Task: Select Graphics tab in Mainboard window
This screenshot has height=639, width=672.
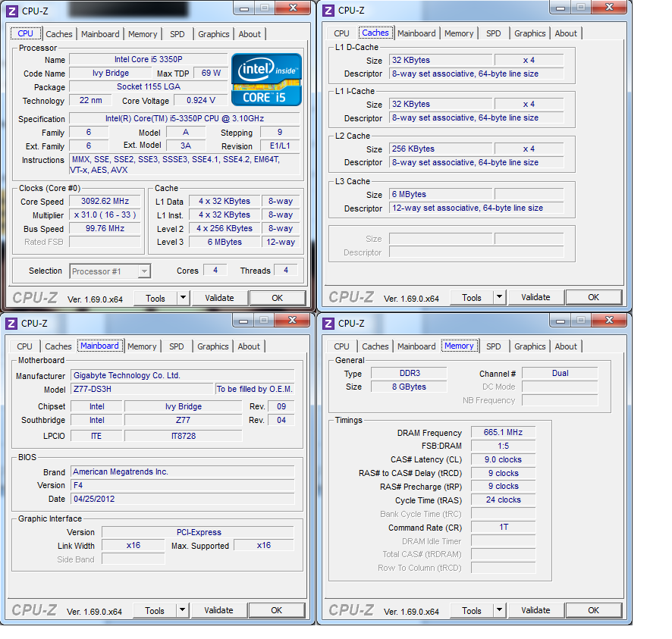Action: (x=212, y=346)
